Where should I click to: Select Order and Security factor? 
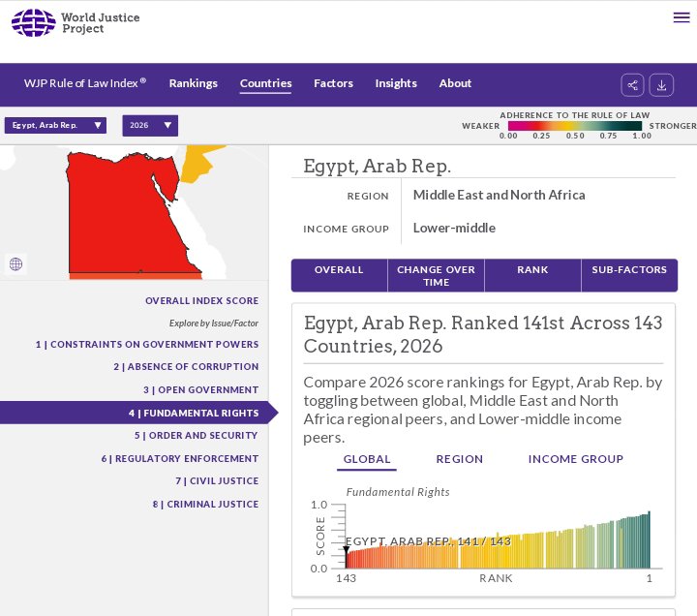196,435
